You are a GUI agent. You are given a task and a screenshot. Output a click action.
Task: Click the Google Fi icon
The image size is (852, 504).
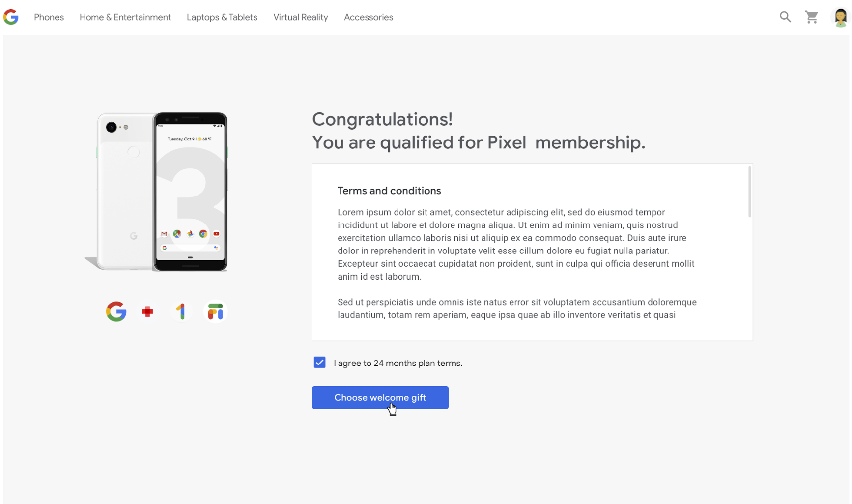pyautogui.click(x=215, y=311)
